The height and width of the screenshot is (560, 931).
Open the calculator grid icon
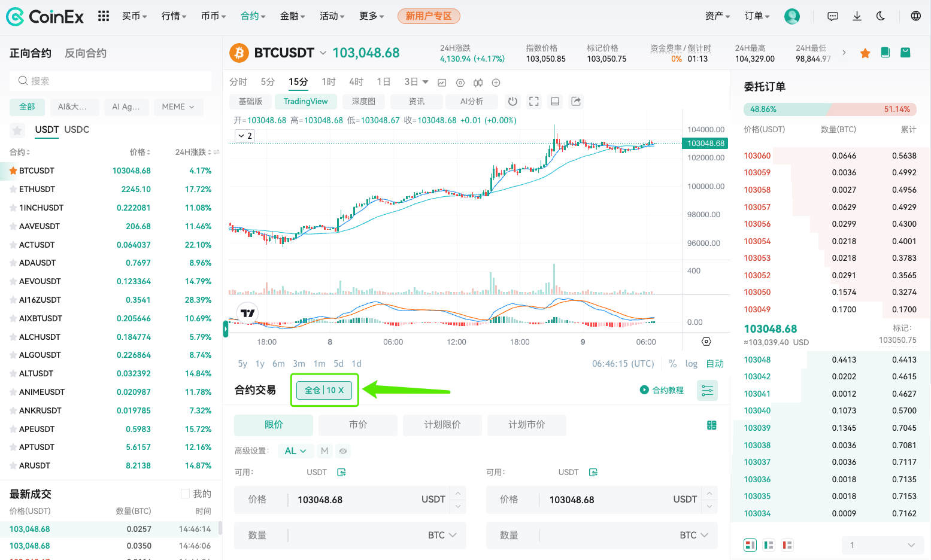coord(712,425)
